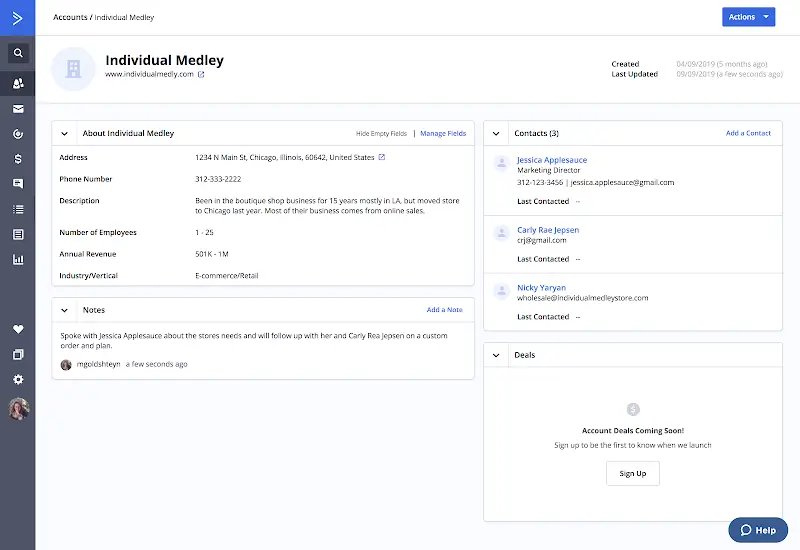Open the website external link icon
Screen dimensions: 800x550
tap(201, 74)
